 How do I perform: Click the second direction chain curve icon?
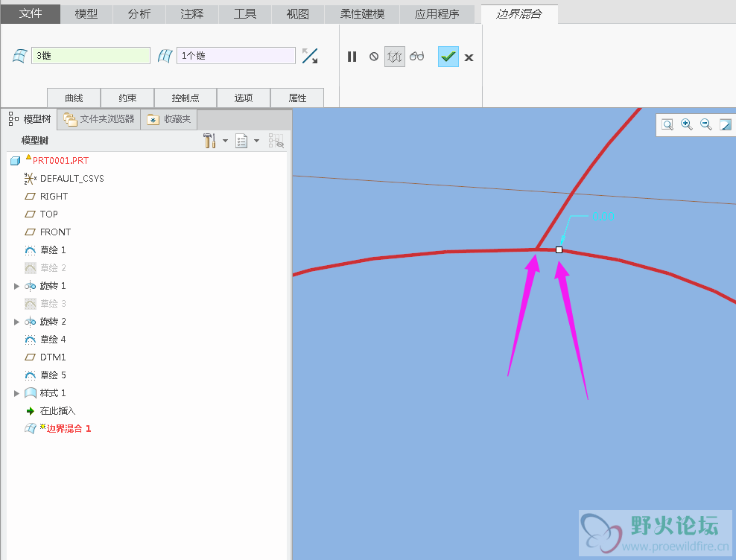coord(165,56)
